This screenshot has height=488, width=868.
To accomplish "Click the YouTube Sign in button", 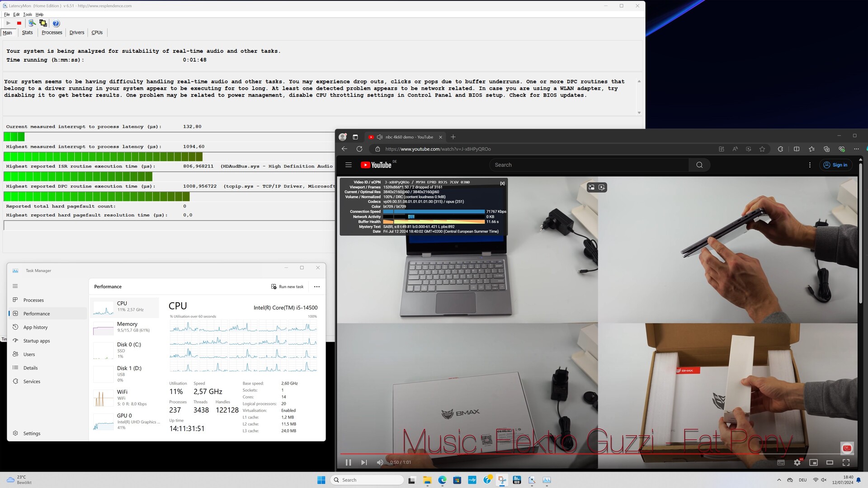I will coord(835,165).
